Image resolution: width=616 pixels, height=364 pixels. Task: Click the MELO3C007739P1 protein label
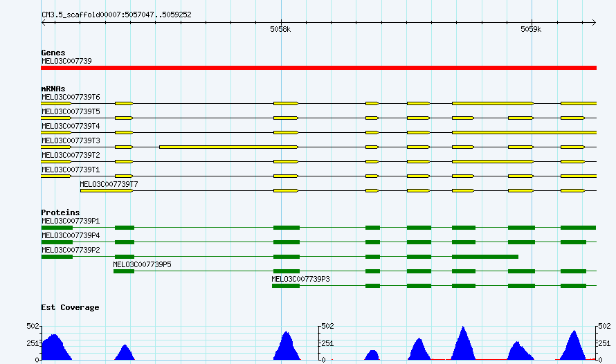coord(71,221)
